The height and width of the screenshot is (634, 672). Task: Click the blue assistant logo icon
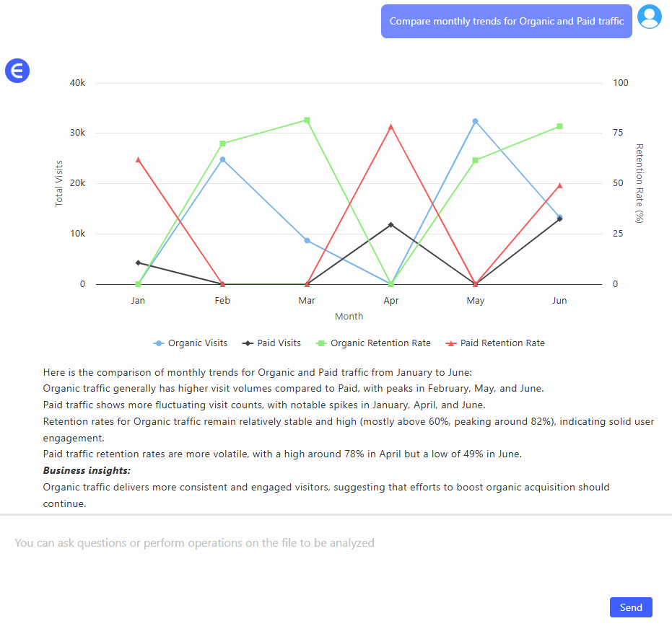(17, 71)
